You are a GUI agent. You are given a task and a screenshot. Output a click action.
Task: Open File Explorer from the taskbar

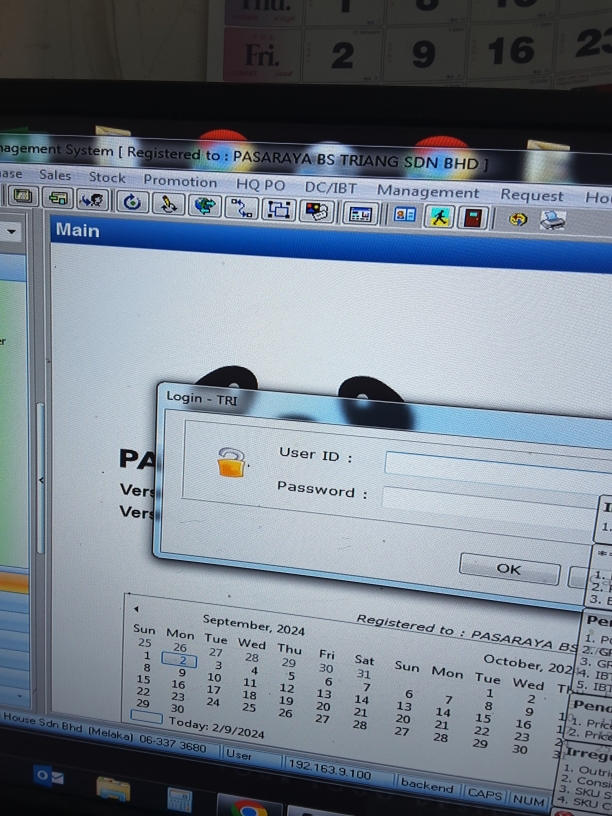click(113, 790)
